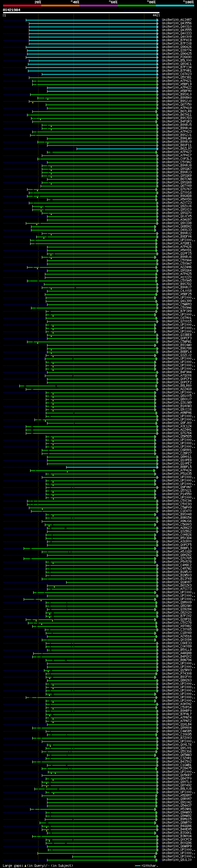Open hit UniRef100_Q40309
This screenshot has width=197, height=868.
click(177, 37)
